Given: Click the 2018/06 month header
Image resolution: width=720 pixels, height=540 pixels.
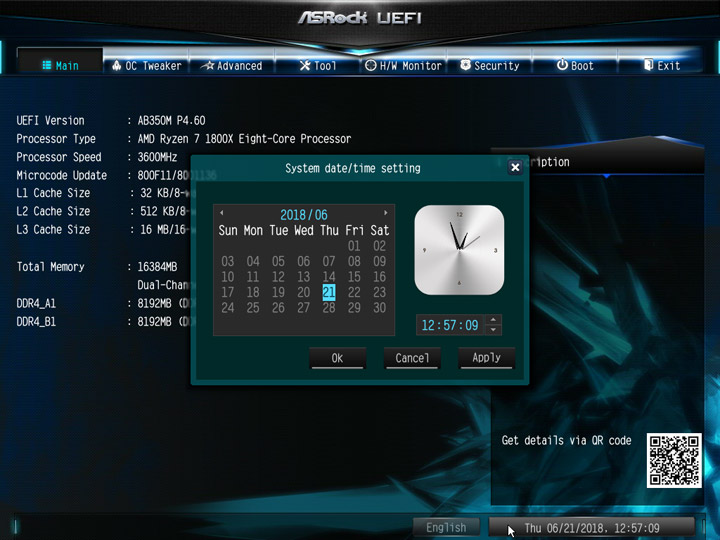Looking at the screenshot, I should tap(304, 215).
